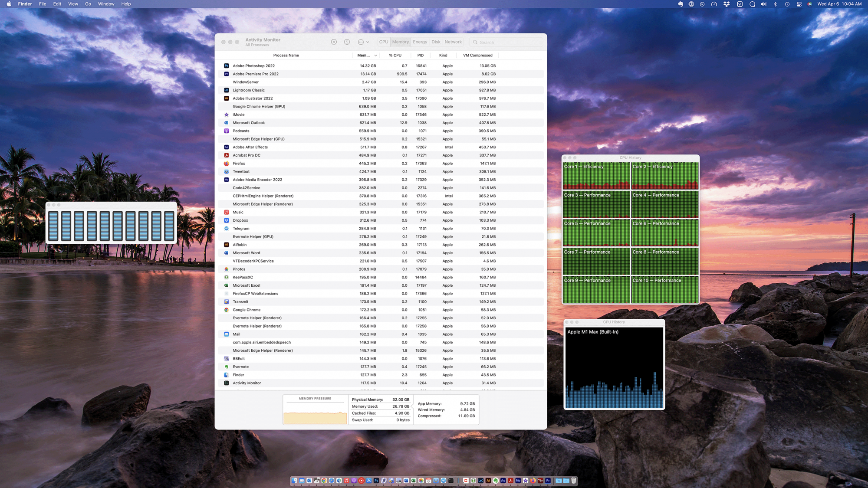868x488 pixels.
Task: Open the Window menu in menu bar
Action: pos(106,4)
